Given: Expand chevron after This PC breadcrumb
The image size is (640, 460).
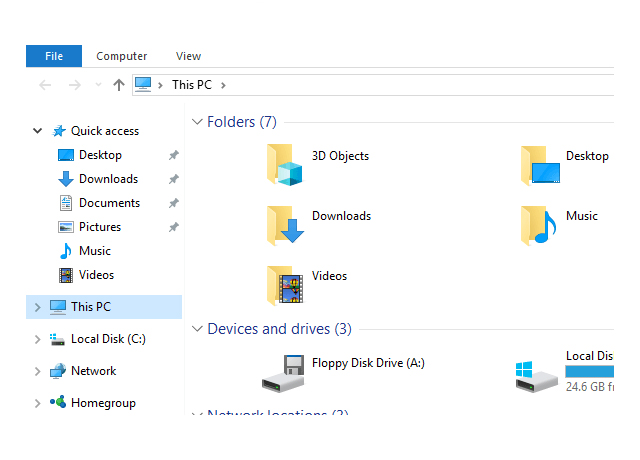Looking at the screenshot, I should pyautogui.click(x=223, y=85).
